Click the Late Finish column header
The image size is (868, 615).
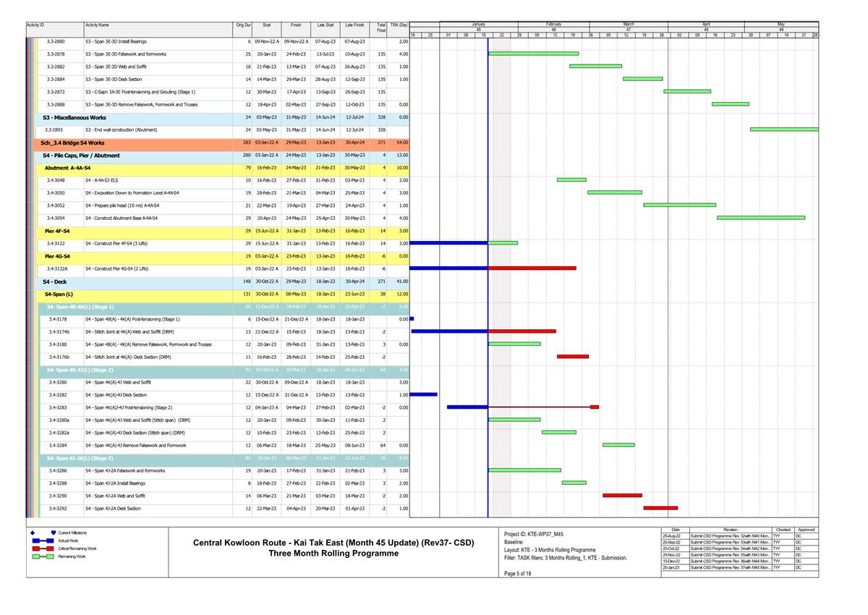[x=354, y=25]
